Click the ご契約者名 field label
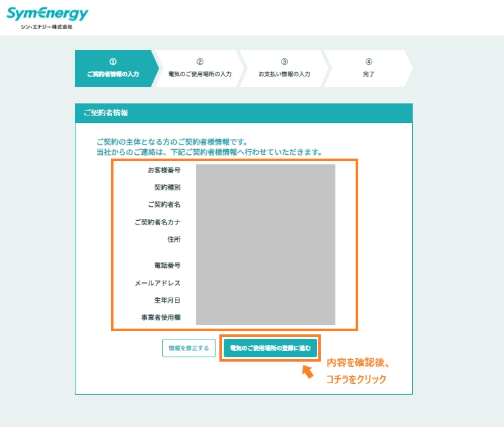Screen dimensions: 504x427 164,205
